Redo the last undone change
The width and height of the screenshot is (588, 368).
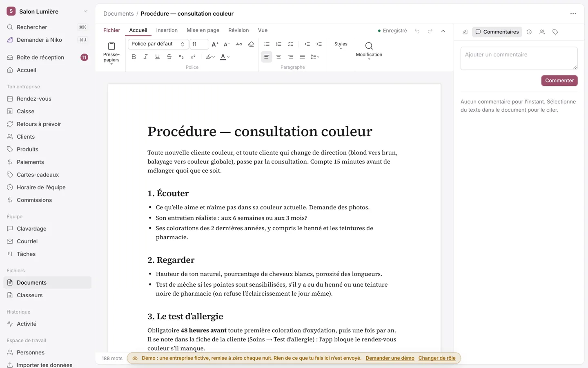(430, 31)
